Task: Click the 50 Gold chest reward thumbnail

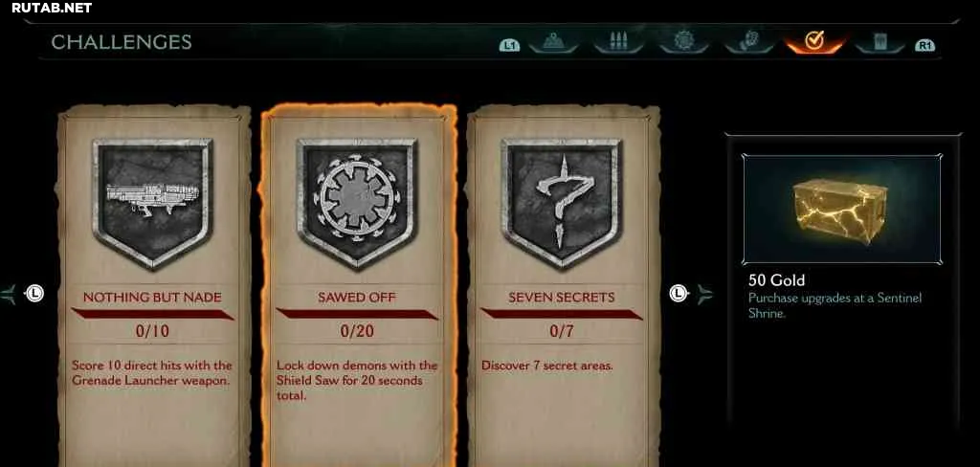Action: pos(842,209)
